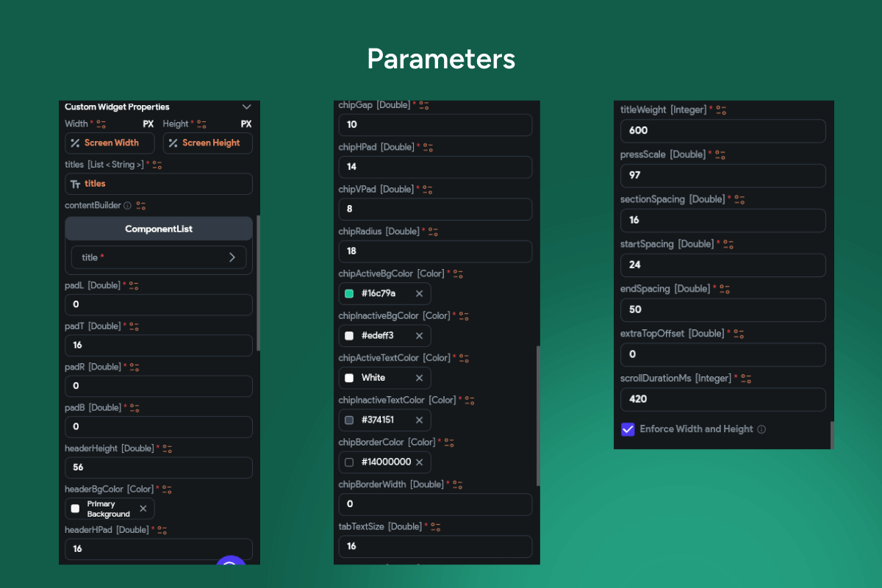Toggle Enforce Width and Height checkbox

point(628,429)
